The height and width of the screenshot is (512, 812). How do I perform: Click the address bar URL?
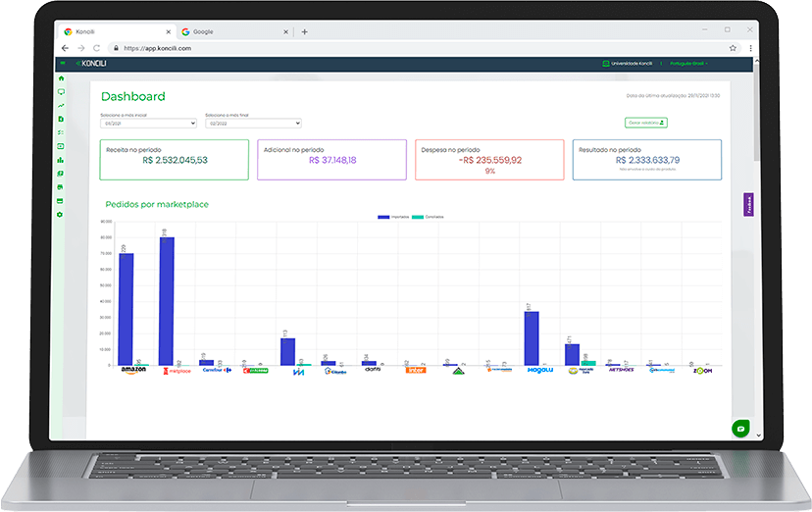pyautogui.click(x=158, y=48)
